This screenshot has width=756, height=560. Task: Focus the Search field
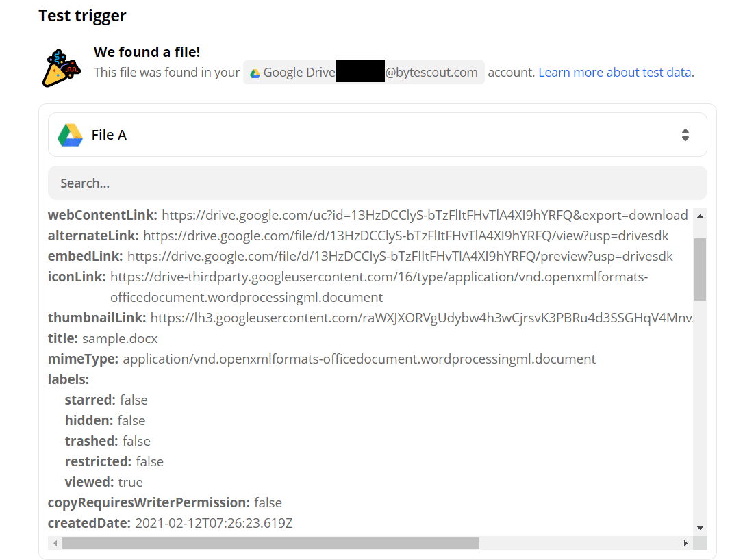tap(377, 183)
